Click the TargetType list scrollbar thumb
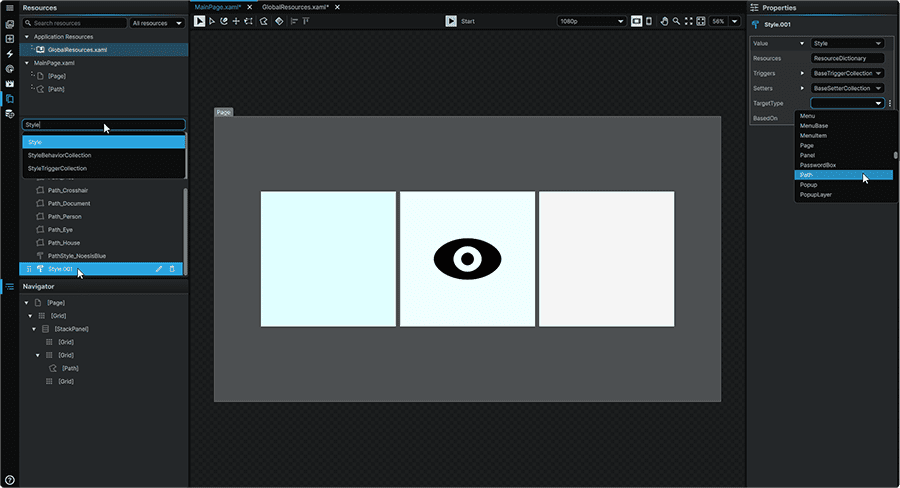Screen dimensions: 900x488 coord(895,155)
